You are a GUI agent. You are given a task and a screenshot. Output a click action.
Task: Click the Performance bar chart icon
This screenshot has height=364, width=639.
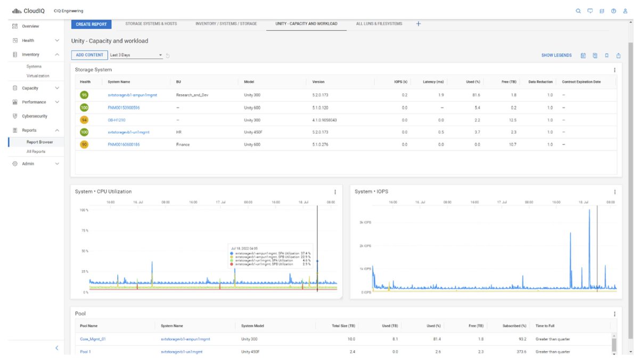tap(15, 102)
